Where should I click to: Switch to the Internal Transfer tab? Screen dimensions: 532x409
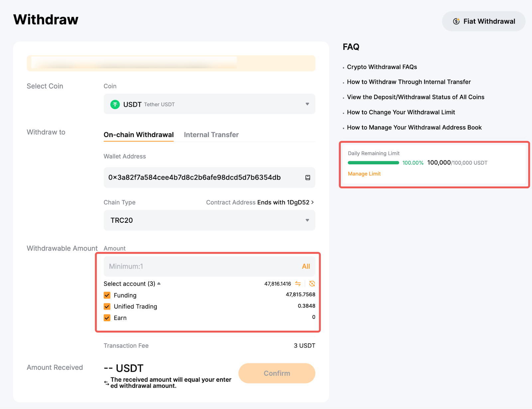(211, 135)
